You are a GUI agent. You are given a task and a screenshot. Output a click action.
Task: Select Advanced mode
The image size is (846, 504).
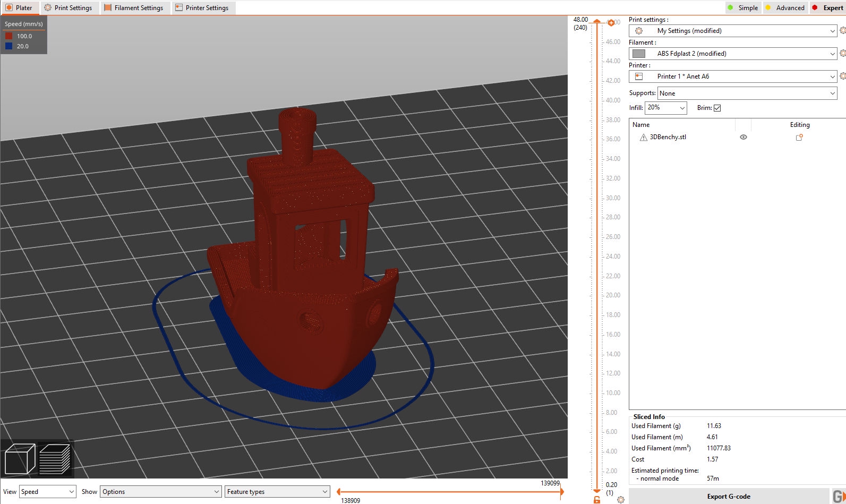[x=785, y=7]
